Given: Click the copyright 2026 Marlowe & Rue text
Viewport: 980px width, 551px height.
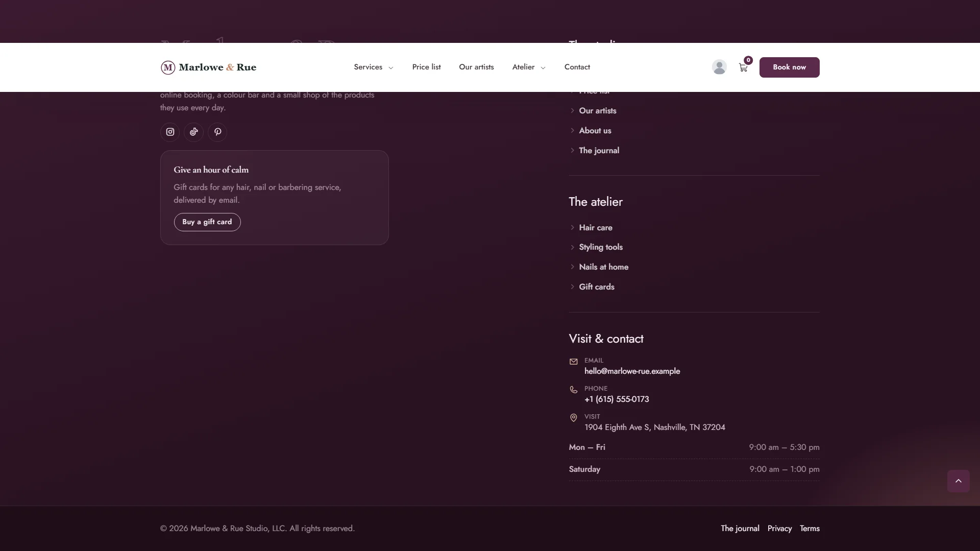Looking at the screenshot, I should coord(257,529).
